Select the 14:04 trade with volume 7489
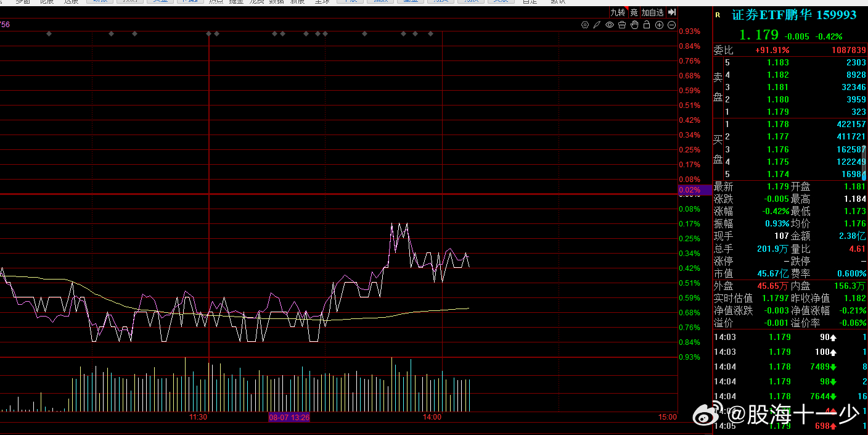 (790, 367)
